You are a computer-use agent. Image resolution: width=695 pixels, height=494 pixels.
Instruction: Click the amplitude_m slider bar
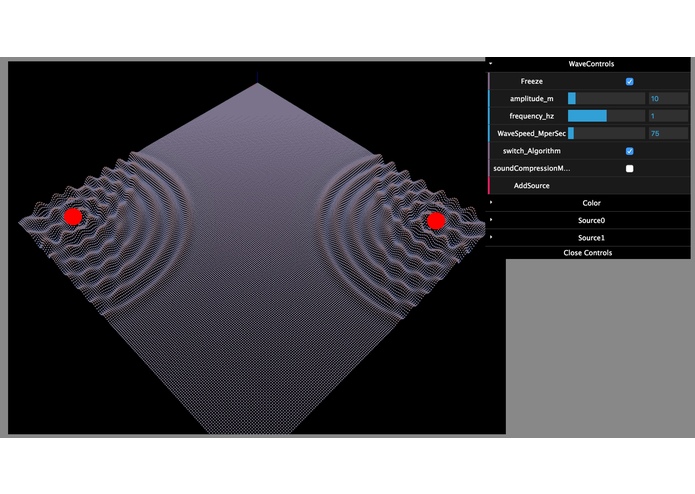[x=606, y=99]
